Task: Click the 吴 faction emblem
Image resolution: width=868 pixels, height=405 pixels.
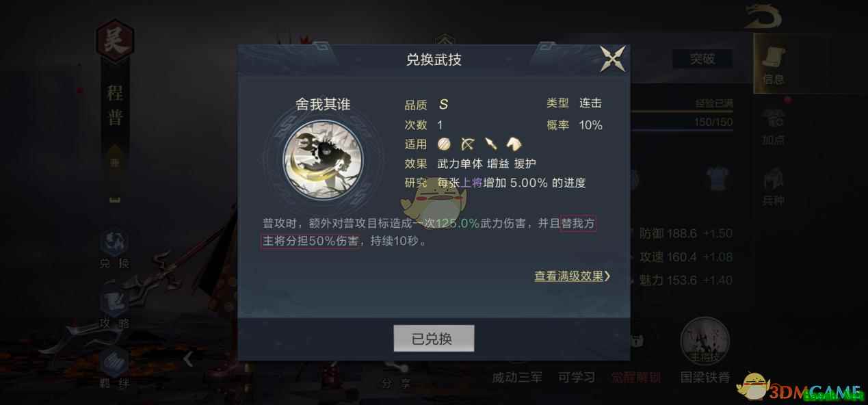Action: point(114,41)
